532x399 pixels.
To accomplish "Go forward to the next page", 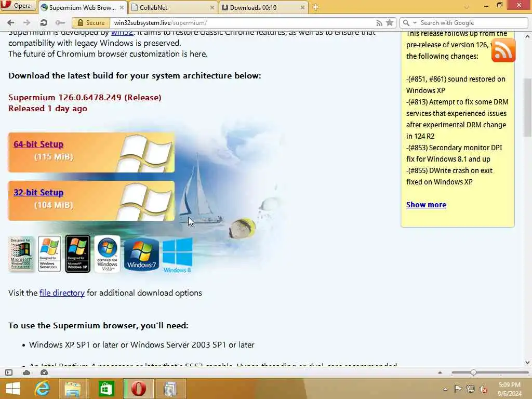I will pyautogui.click(x=26, y=23).
